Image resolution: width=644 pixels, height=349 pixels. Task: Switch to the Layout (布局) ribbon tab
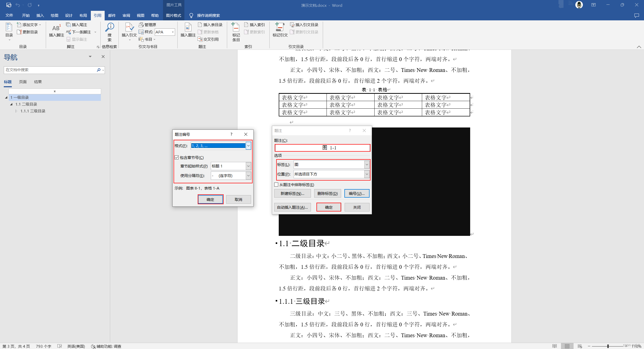pos(83,15)
